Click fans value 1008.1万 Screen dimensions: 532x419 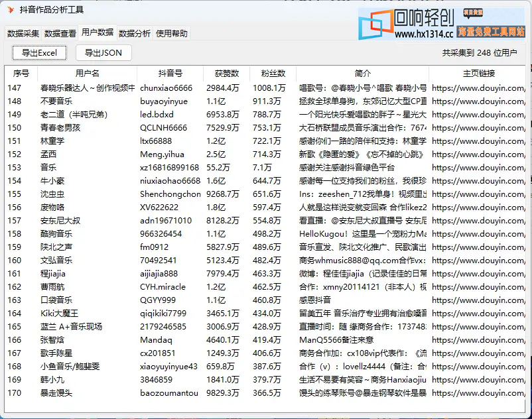[269, 88]
